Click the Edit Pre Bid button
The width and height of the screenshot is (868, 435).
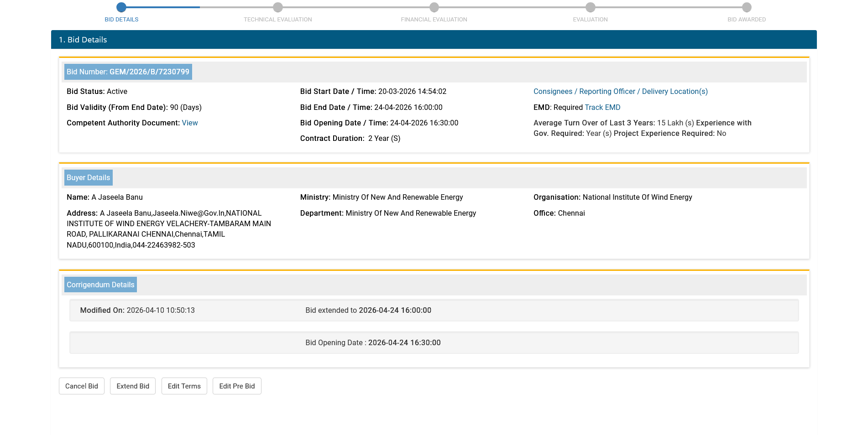237,386
